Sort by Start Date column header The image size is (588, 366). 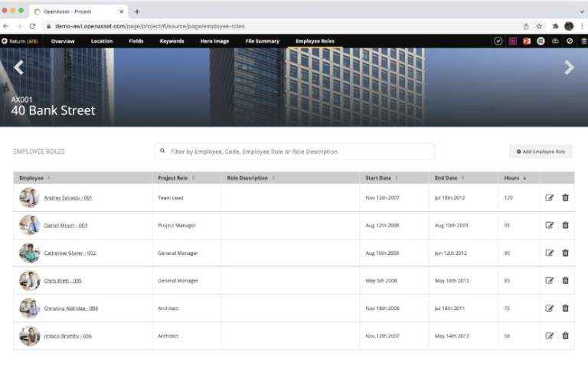point(379,178)
